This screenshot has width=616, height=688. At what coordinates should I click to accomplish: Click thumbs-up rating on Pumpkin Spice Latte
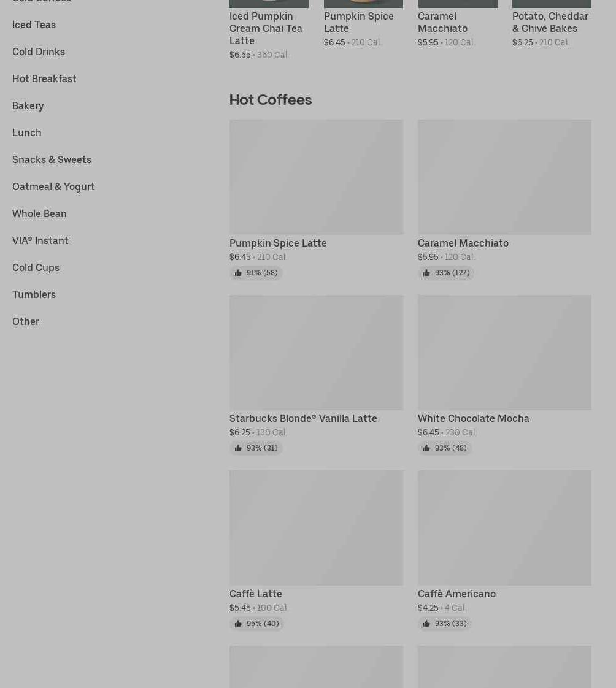pyautogui.click(x=256, y=273)
